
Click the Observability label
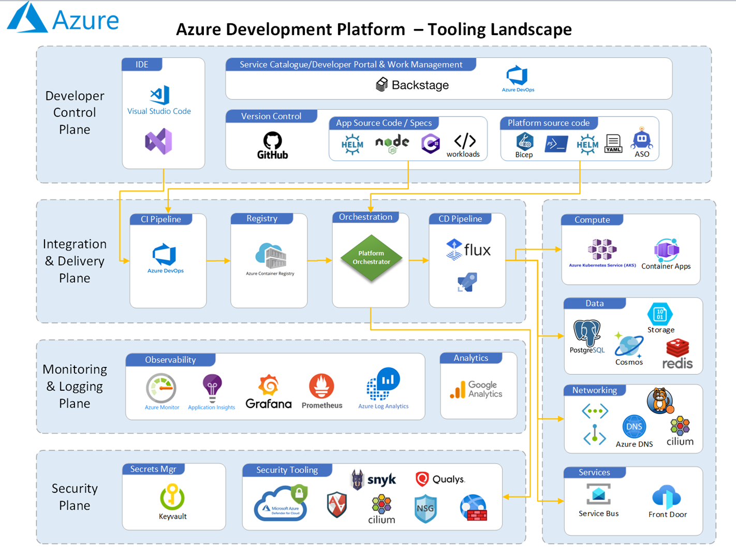(170, 360)
